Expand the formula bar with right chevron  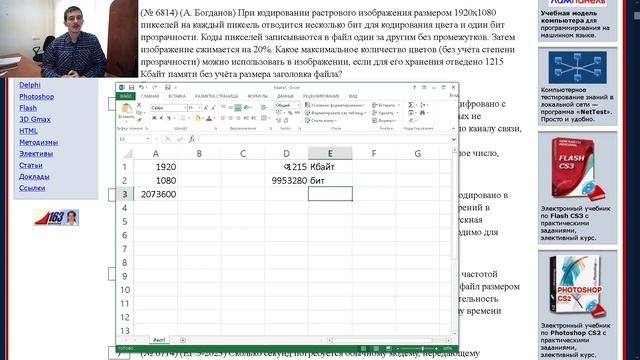453,139
